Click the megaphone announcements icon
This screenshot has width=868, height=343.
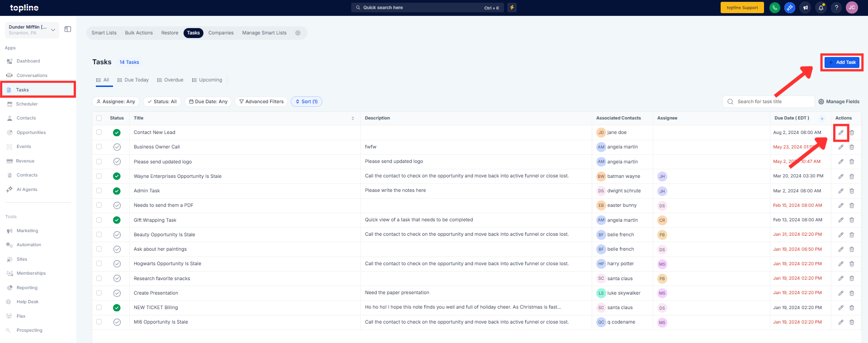point(805,8)
